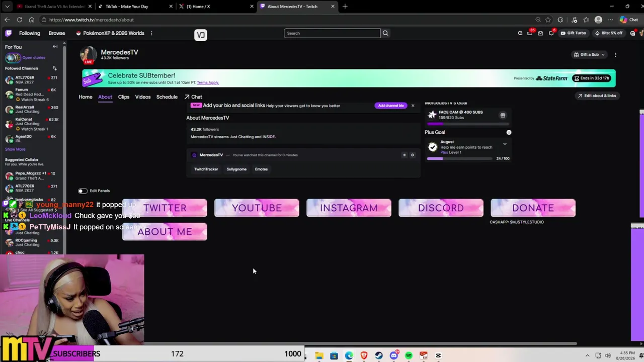
Task: Dismiss the Add your bio banner
Action: (x=413, y=106)
